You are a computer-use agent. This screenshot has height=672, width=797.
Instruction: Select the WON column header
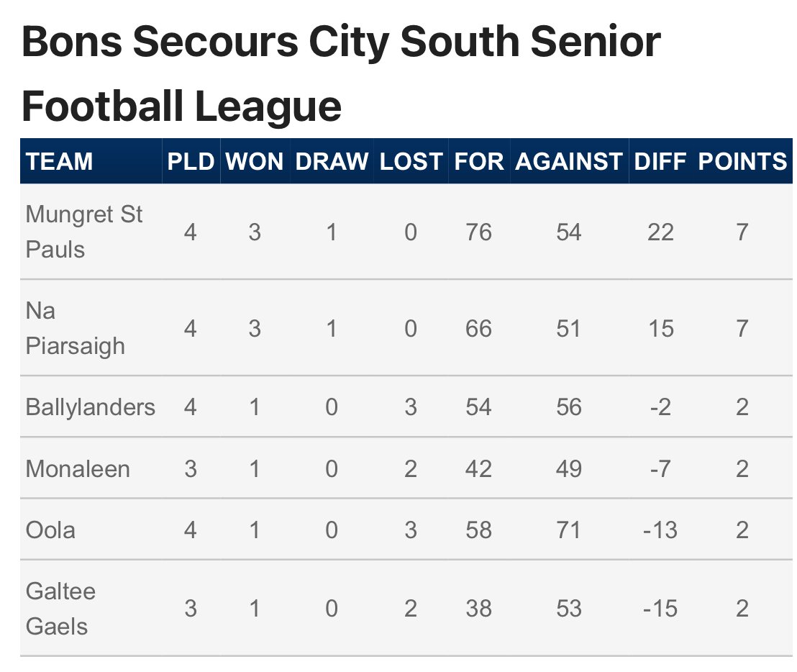[x=255, y=161]
